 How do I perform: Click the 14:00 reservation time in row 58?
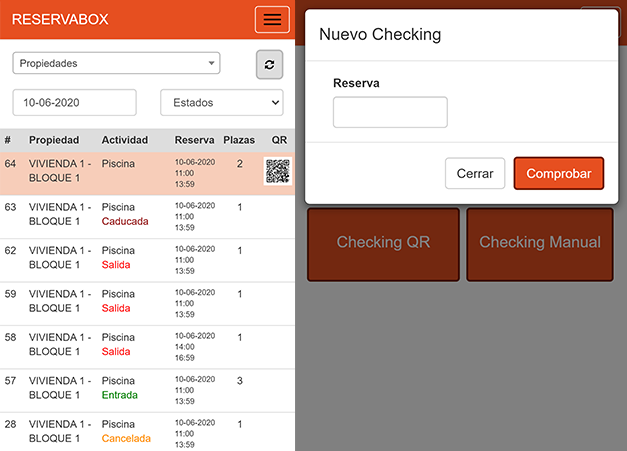tap(184, 347)
